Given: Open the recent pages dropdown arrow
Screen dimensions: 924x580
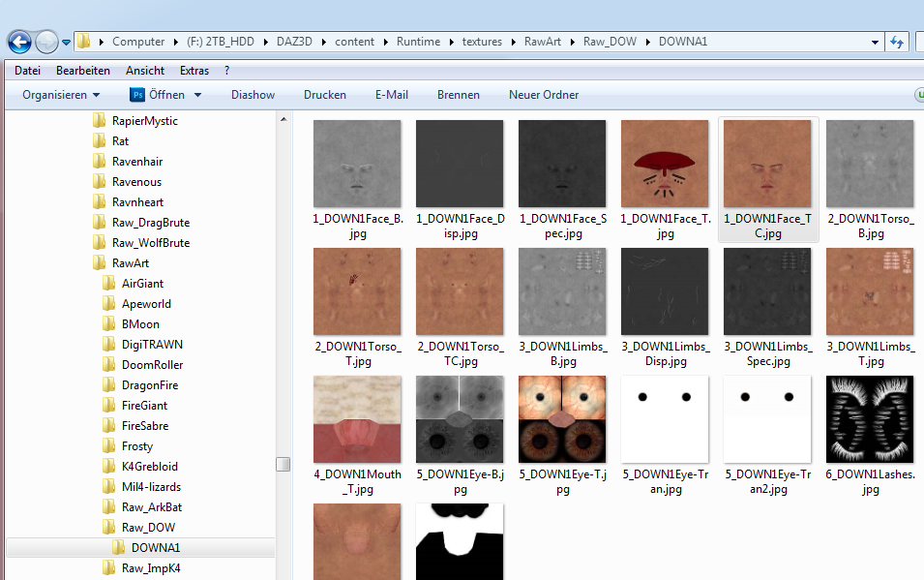Looking at the screenshot, I should coord(66,43).
